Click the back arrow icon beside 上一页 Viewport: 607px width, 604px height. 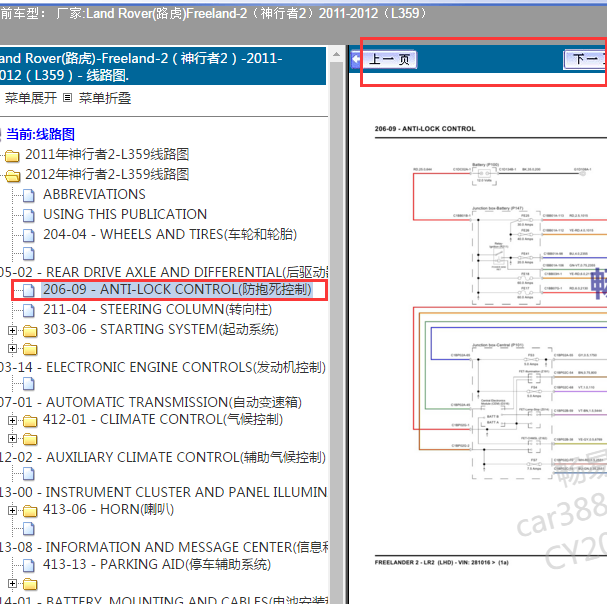coord(356,60)
